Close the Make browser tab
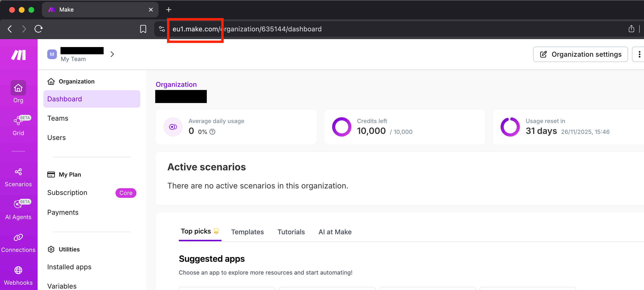Image resolution: width=644 pixels, height=290 pixels. pos(151,9)
